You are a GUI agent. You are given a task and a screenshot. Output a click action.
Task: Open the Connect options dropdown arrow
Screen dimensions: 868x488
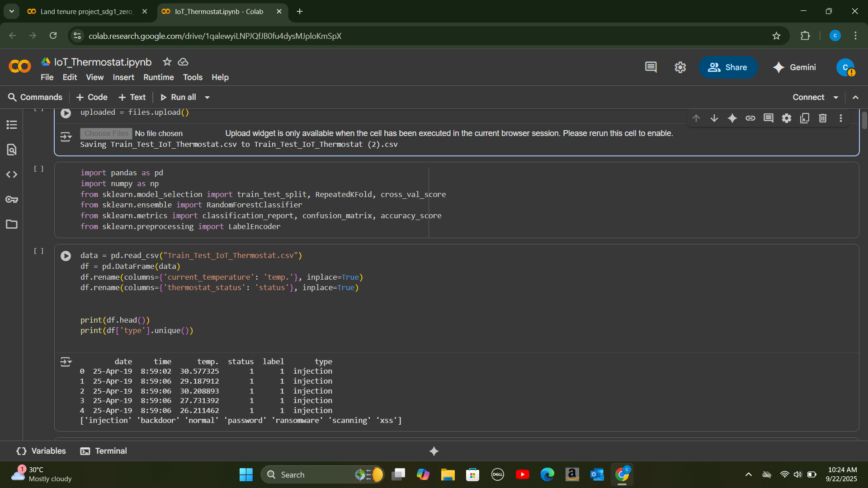click(836, 98)
